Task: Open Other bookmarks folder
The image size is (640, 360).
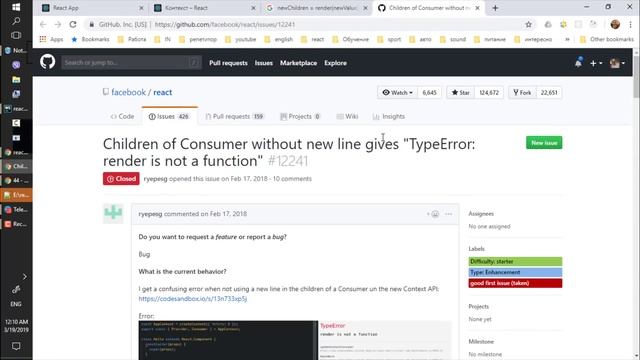Action: coord(607,39)
